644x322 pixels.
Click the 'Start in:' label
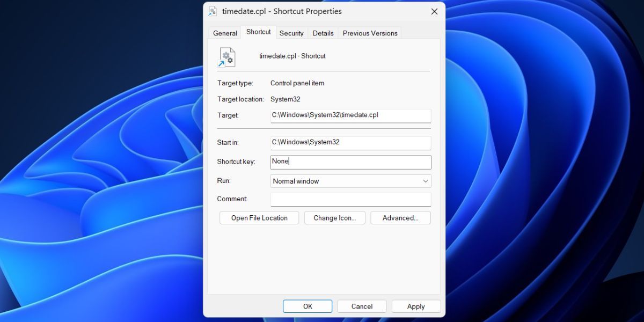coord(228,143)
